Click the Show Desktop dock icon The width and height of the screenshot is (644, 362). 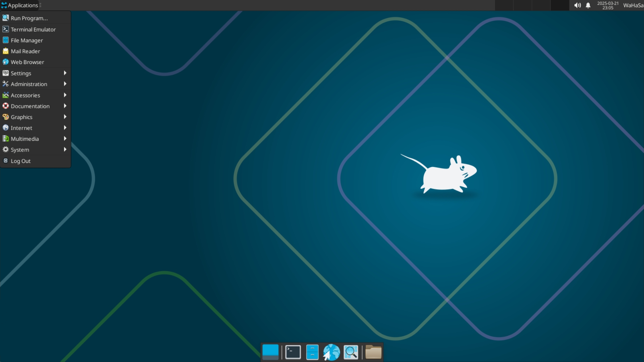point(270,352)
